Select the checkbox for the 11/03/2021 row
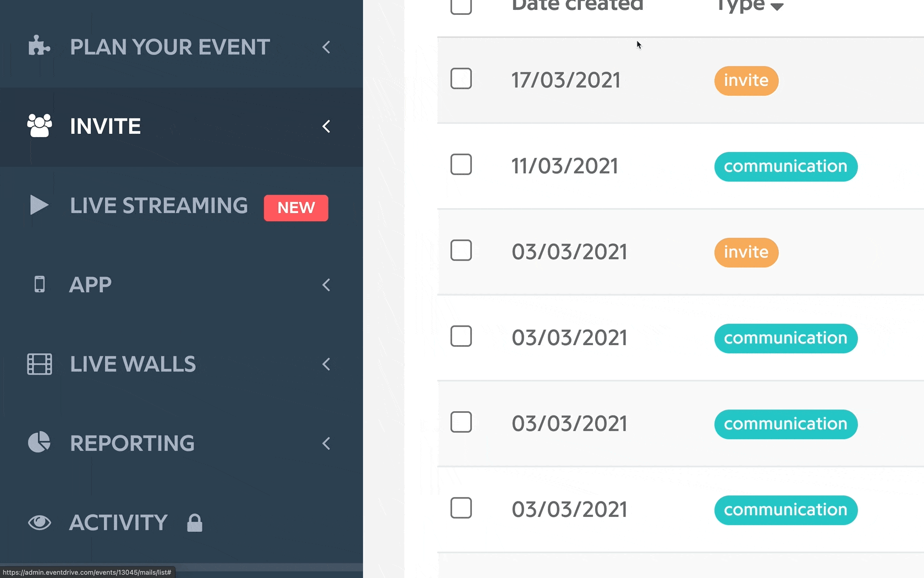The image size is (924, 578). pos(461,165)
